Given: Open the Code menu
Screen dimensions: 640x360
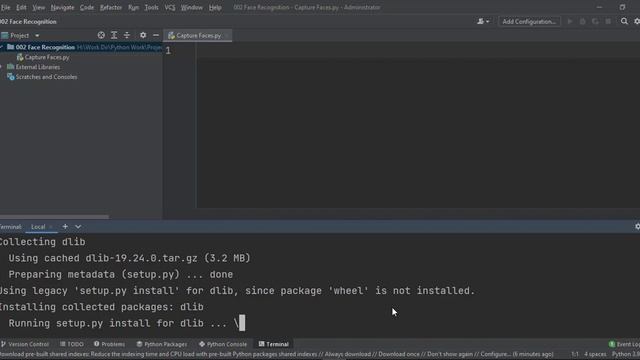Looking at the screenshot, I should tap(87, 7).
